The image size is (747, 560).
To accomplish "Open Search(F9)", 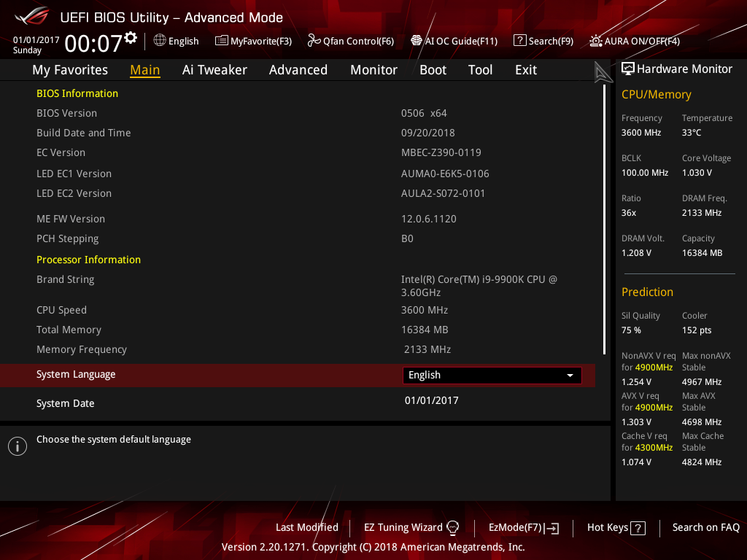I will (x=543, y=41).
